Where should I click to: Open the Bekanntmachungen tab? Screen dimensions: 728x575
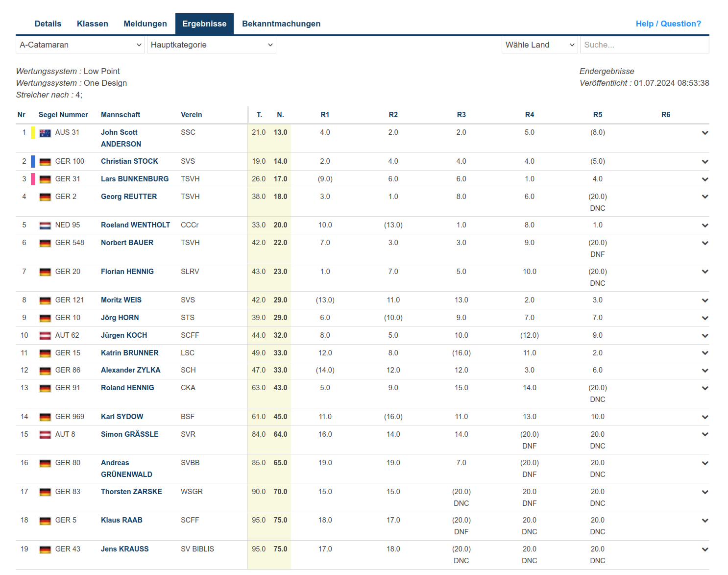[281, 24]
